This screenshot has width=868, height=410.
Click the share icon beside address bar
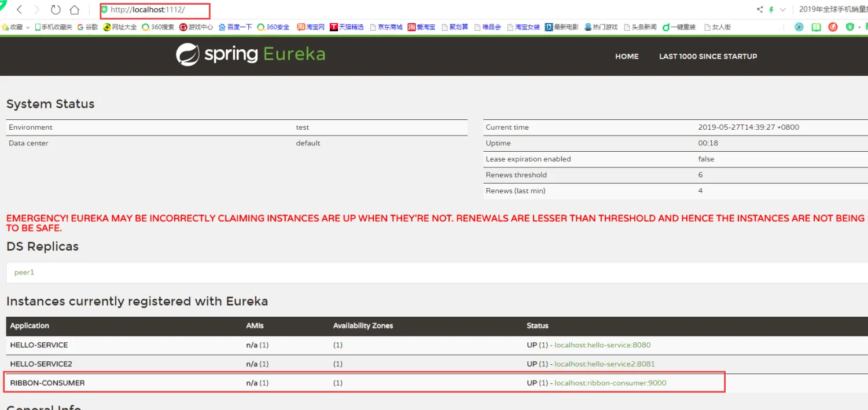(x=760, y=10)
